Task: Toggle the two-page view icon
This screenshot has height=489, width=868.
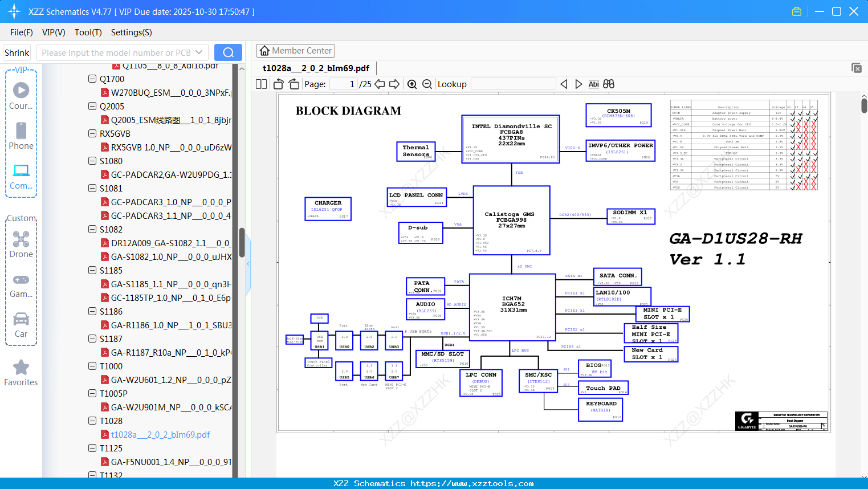Action: 261,84
